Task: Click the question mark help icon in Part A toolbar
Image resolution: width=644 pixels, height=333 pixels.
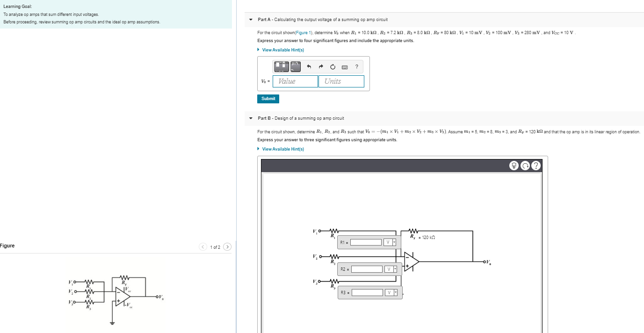Action: 356,67
